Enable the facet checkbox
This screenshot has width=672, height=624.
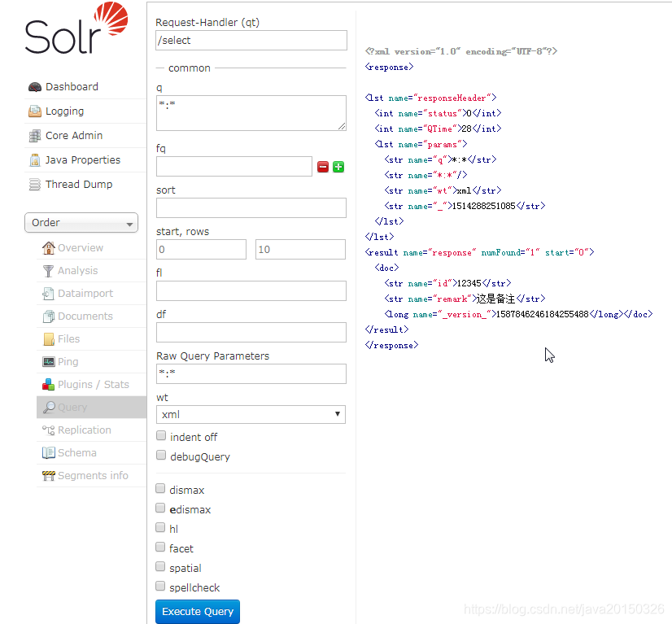click(x=159, y=548)
